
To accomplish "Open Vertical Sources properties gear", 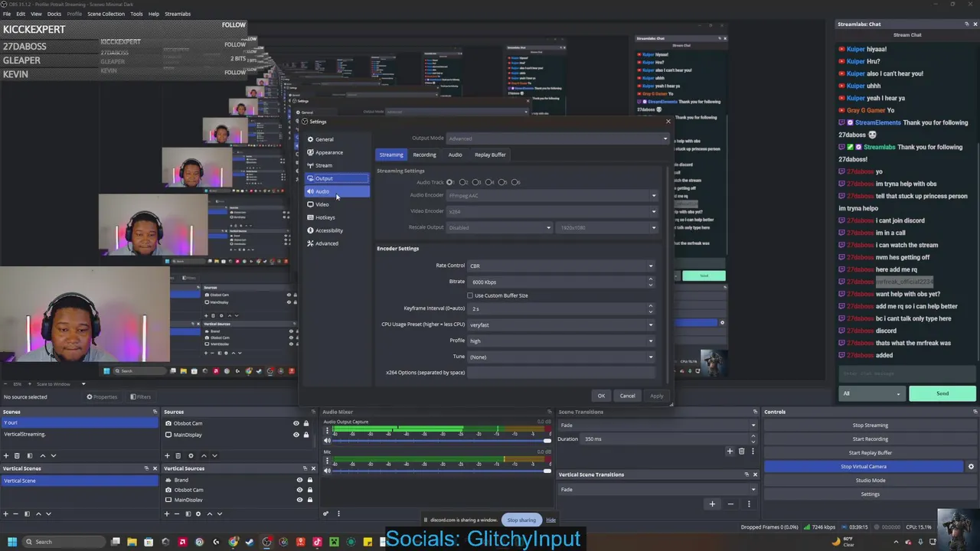I will [x=198, y=514].
